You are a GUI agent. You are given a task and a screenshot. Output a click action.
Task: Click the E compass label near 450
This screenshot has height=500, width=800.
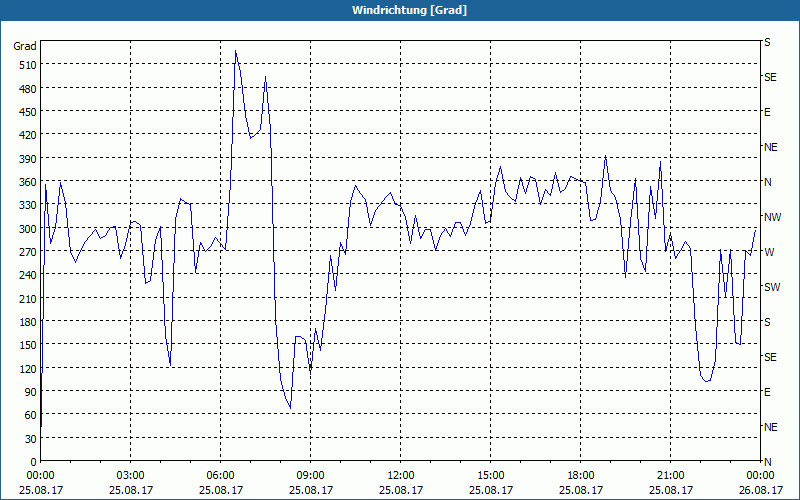point(767,112)
